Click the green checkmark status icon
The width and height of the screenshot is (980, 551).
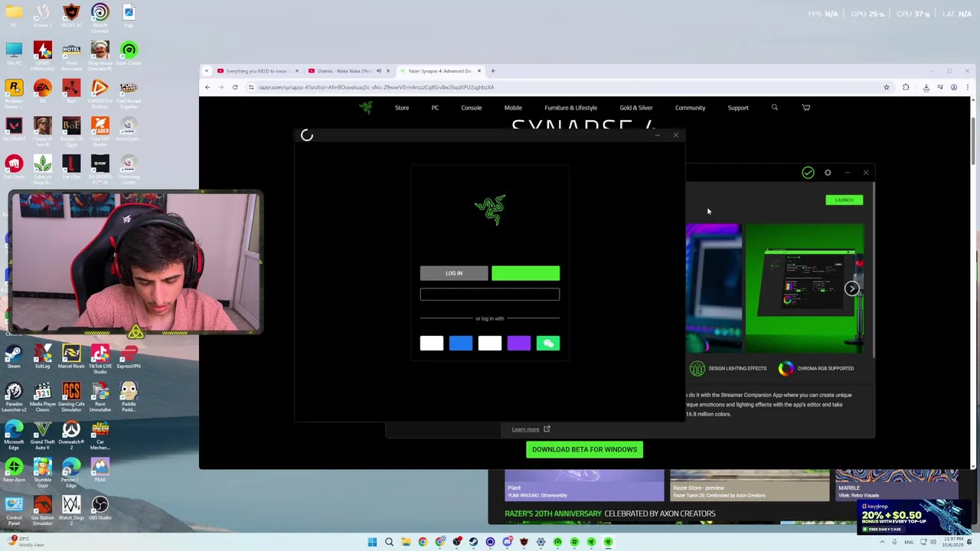click(808, 173)
